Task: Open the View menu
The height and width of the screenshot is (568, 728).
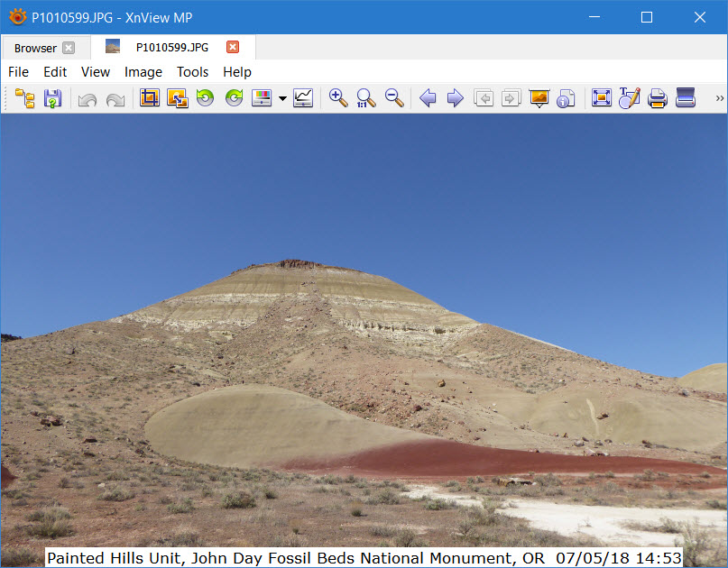Action: (96, 72)
